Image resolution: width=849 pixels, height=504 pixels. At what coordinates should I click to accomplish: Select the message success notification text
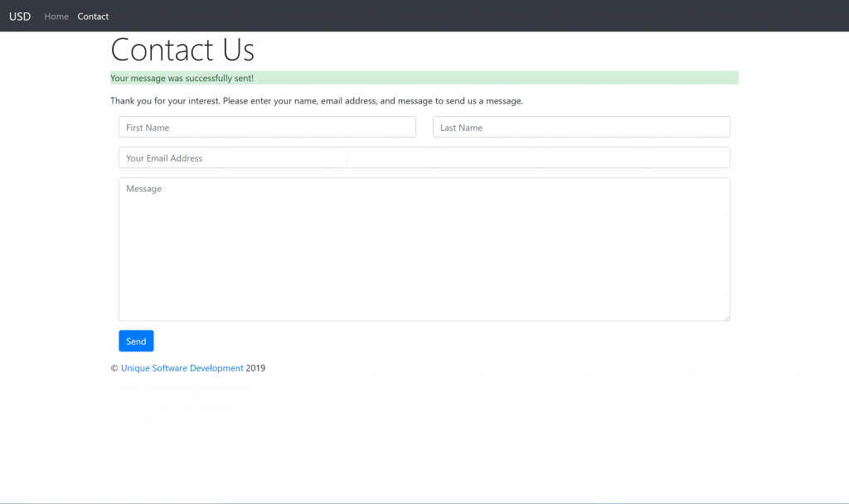pos(182,77)
